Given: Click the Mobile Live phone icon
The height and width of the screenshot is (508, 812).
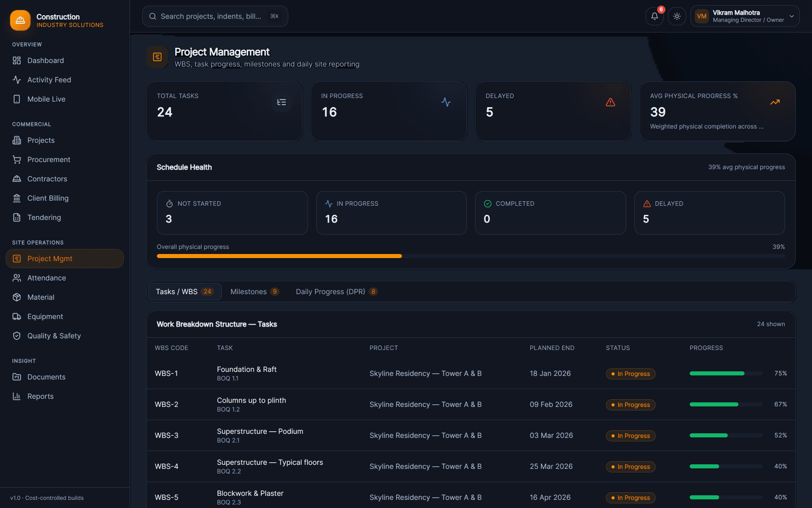Looking at the screenshot, I should click(17, 99).
